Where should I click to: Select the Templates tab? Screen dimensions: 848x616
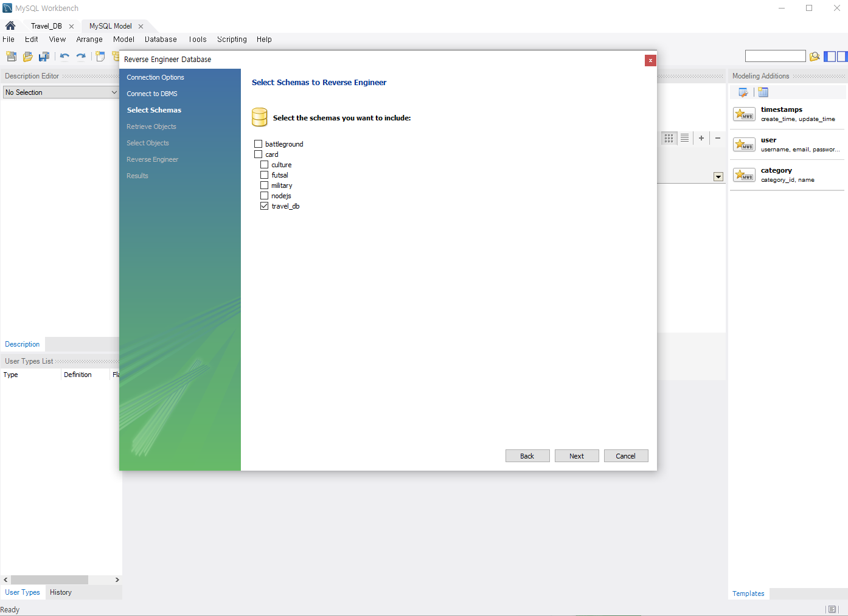pyautogui.click(x=748, y=594)
